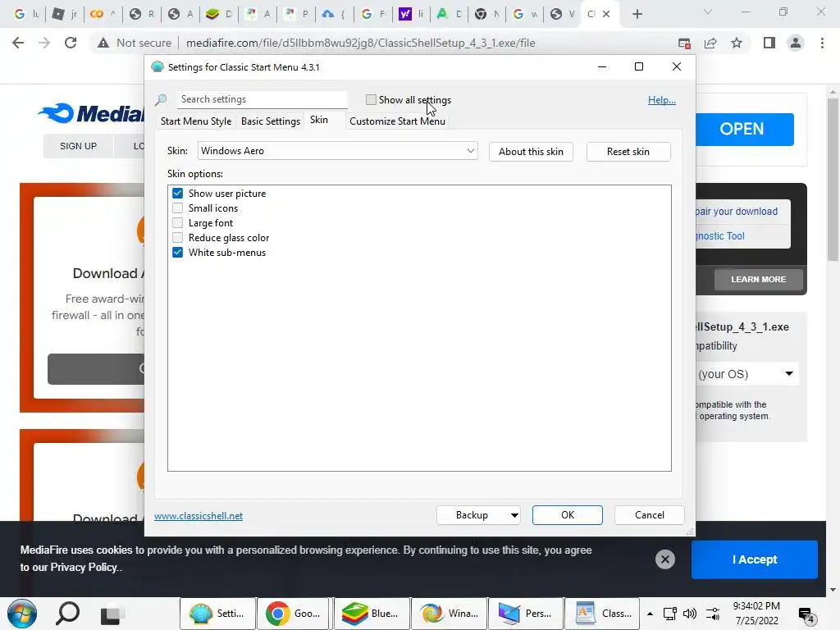Click the blocked content icon in address bar
This screenshot has width=840, height=630.
[x=684, y=43]
